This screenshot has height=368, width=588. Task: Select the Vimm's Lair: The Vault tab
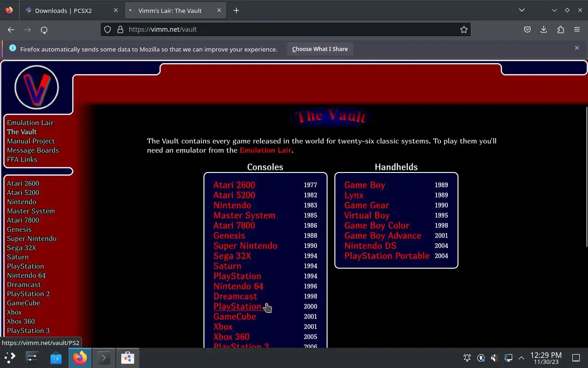tap(175, 10)
